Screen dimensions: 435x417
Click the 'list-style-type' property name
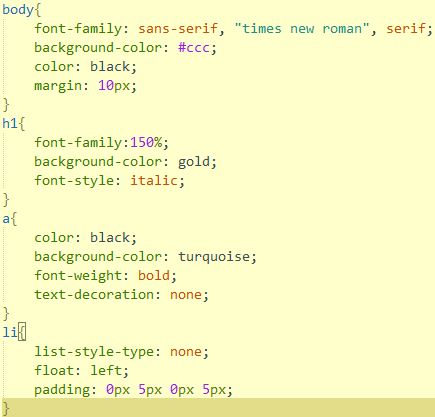click(x=94, y=352)
